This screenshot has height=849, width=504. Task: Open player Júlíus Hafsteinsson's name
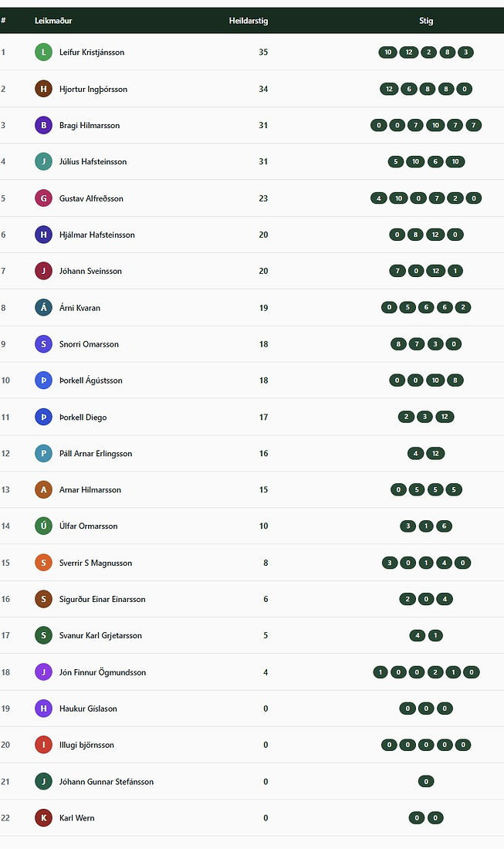coord(93,161)
